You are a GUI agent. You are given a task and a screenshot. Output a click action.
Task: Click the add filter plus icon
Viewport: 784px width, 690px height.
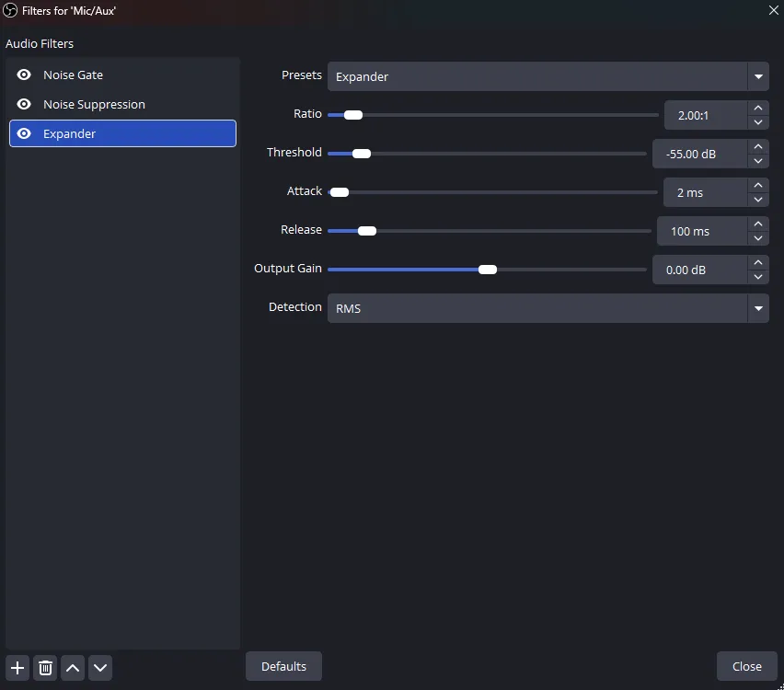tap(17, 668)
